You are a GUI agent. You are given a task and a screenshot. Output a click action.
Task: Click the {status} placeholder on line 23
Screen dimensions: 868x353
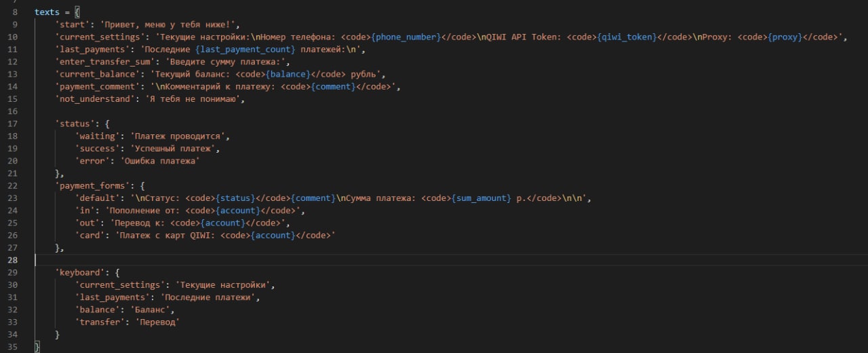[234, 198]
